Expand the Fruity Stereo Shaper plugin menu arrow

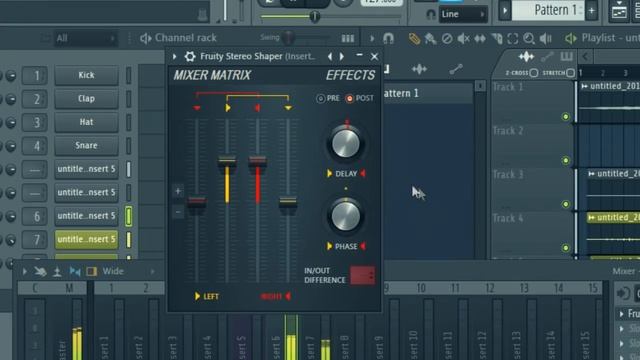(174, 56)
